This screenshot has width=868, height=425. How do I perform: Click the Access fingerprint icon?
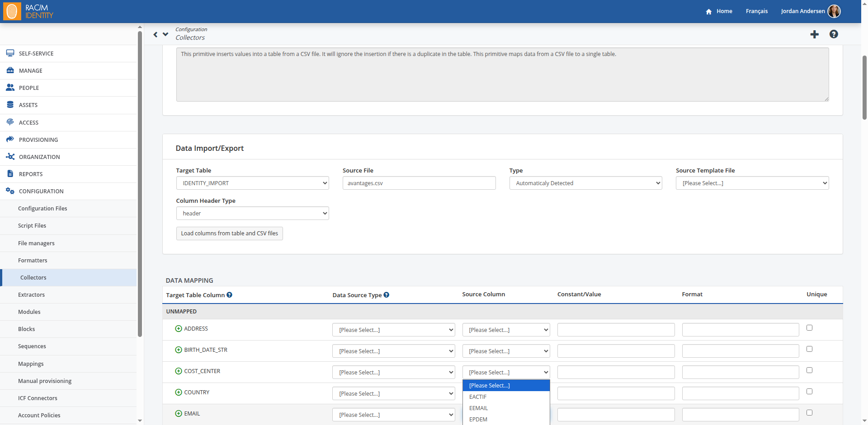pos(10,122)
